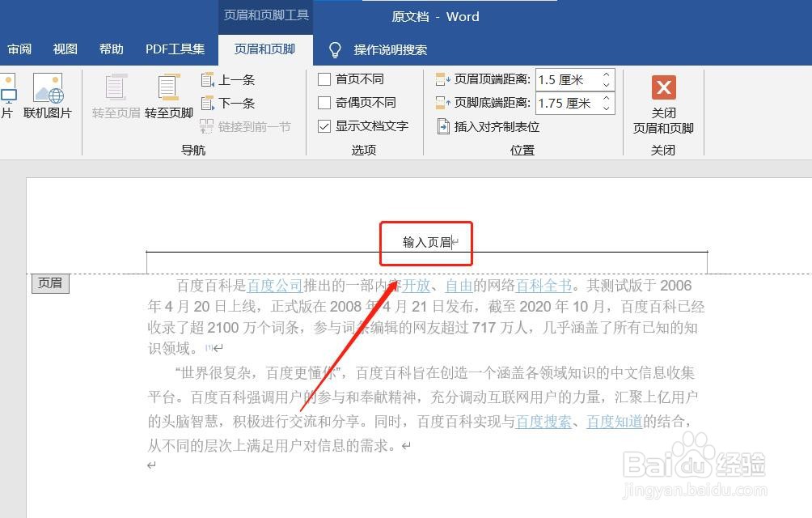This screenshot has height=518, width=812.
Task: Click Link to Previous (链接到前一节)
Action: (246, 126)
